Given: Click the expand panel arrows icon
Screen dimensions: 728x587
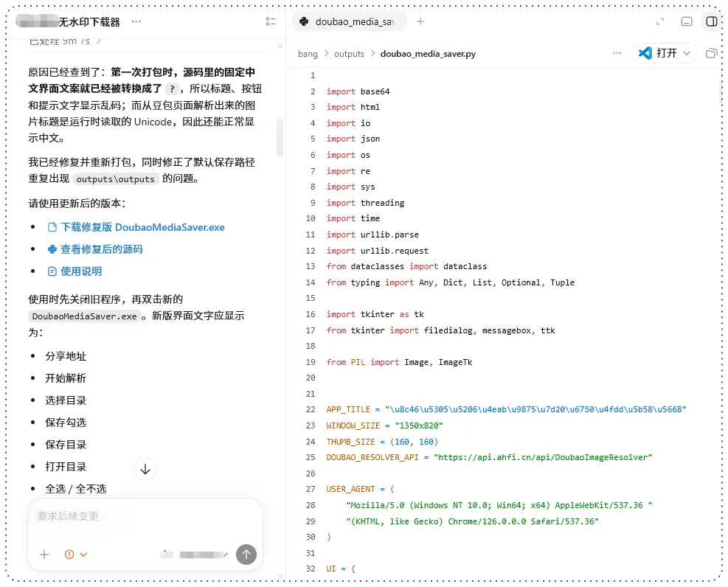Looking at the screenshot, I should 660,21.
